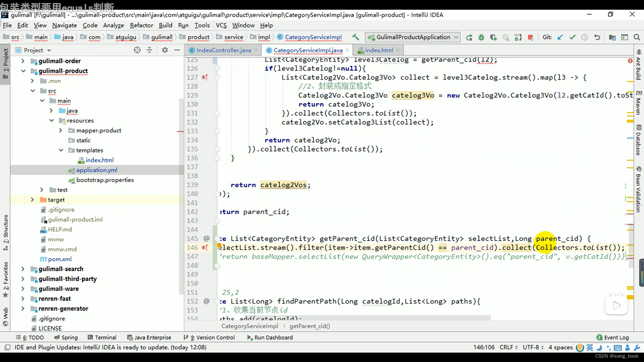Change CRLF line separator in status bar
Image resolution: width=644 pixels, height=362 pixels.
[x=508, y=347]
